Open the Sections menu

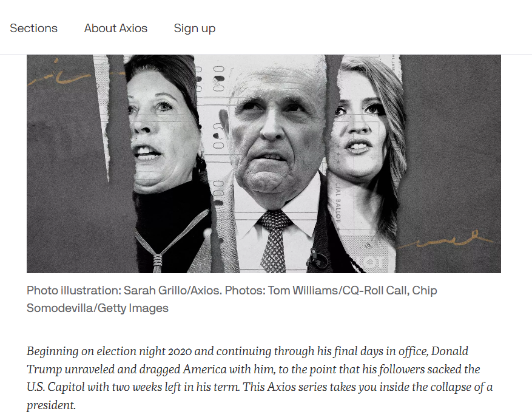tap(33, 28)
